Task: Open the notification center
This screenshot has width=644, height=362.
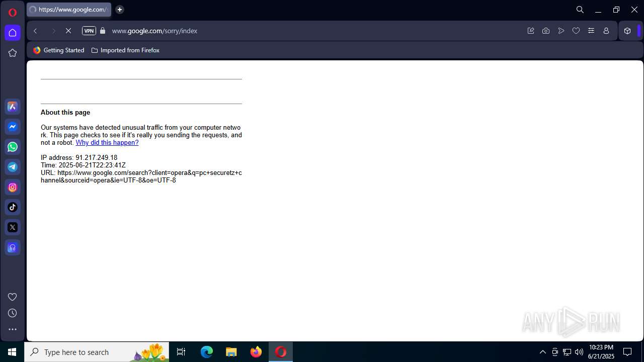Action: (x=627, y=352)
